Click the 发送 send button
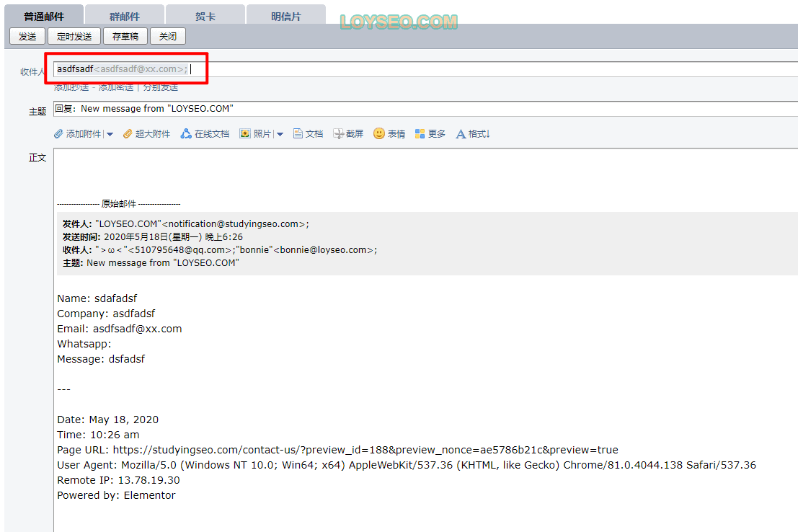This screenshot has height=532, width=798. 27,36
